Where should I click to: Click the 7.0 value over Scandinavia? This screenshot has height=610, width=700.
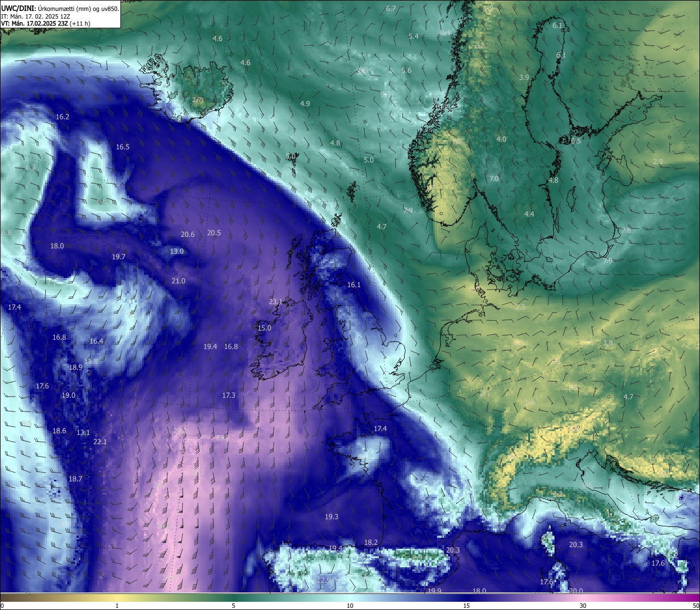point(494,178)
